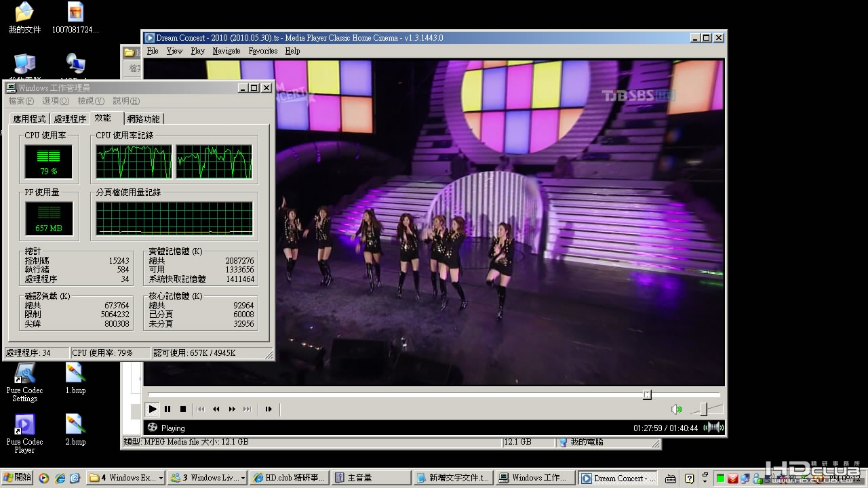The width and height of the screenshot is (868, 488).
Task: Expand the Windows Explorer taskbar group
Action: [x=126, y=478]
